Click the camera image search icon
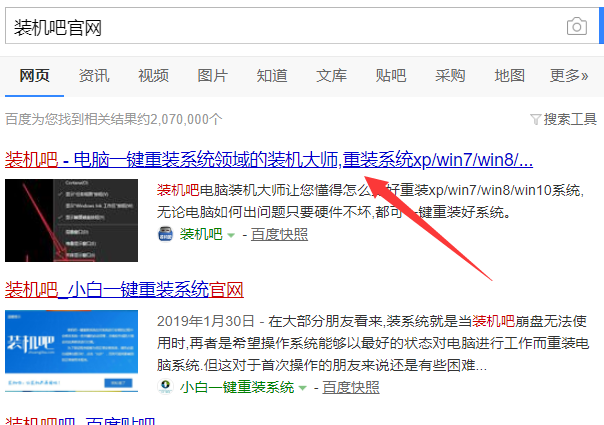 575,26
